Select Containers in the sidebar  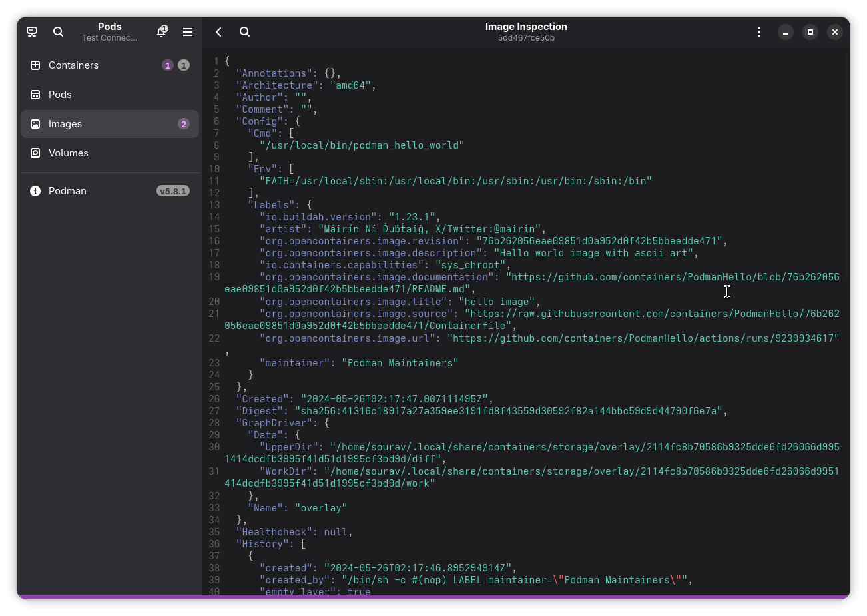[73, 65]
